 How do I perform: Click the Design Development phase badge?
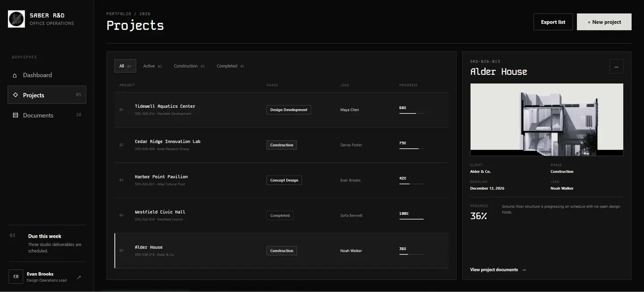click(288, 110)
